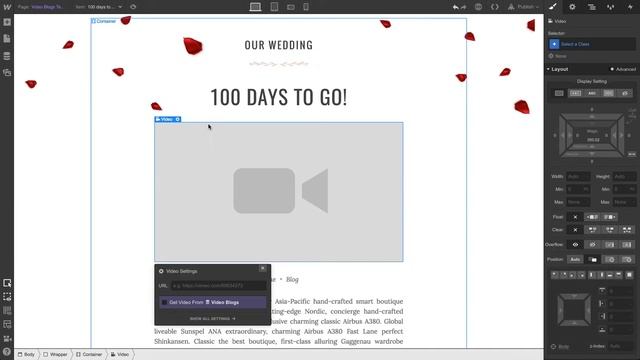Viewport: 640px width, 360px height.
Task: Select float right option
Action: (x=609, y=217)
